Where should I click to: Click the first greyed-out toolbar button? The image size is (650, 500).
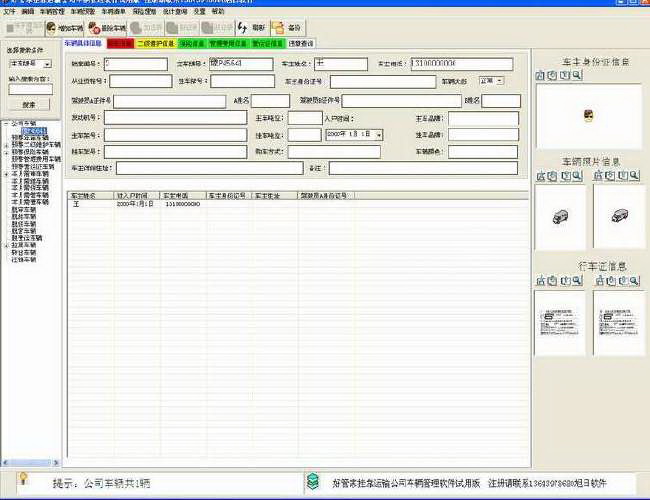(24, 28)
